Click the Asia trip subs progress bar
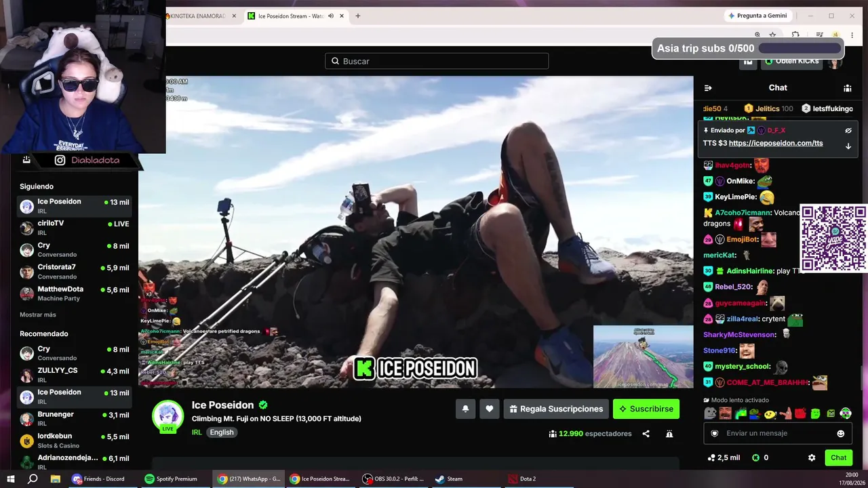Screen dimensions: 868x488 coord(800,48)
